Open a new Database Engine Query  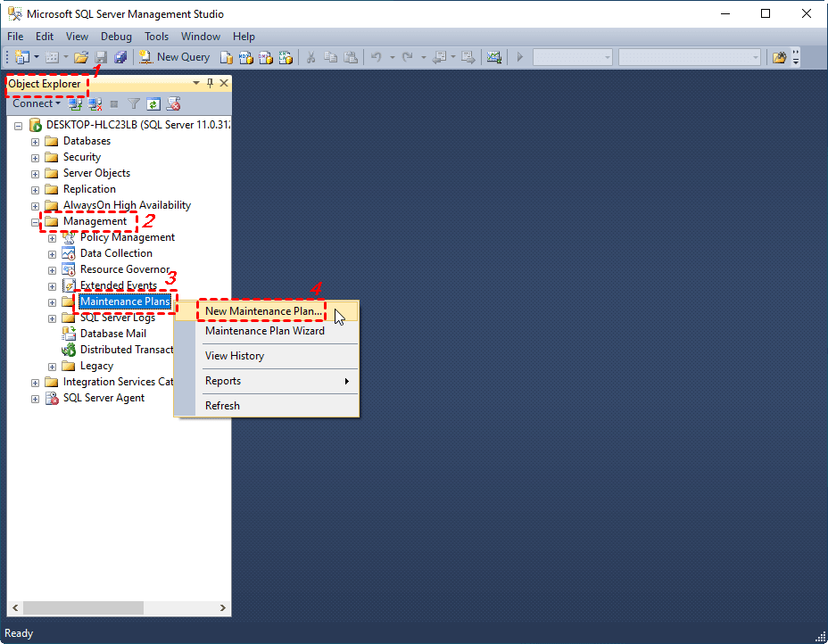click(226, 56)
